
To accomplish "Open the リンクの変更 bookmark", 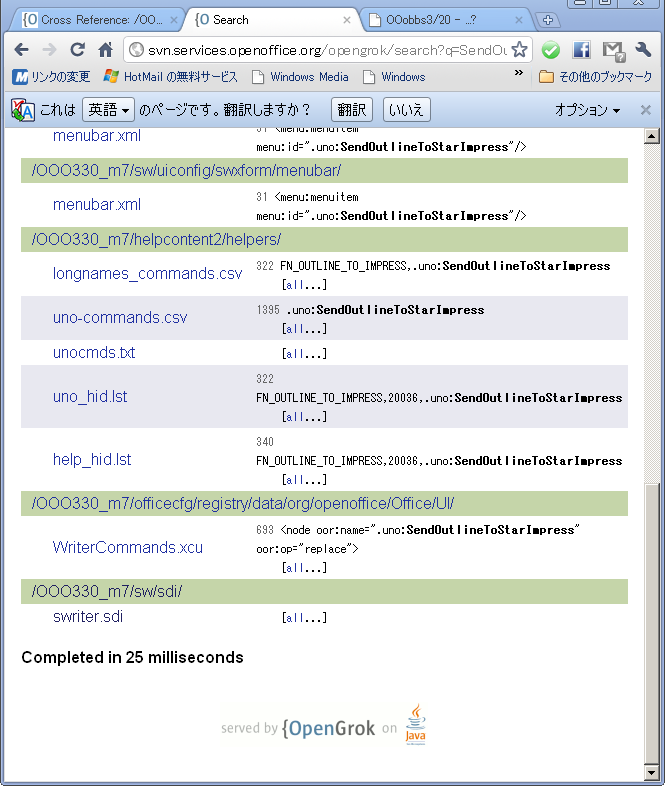I will tap(51, 77).
